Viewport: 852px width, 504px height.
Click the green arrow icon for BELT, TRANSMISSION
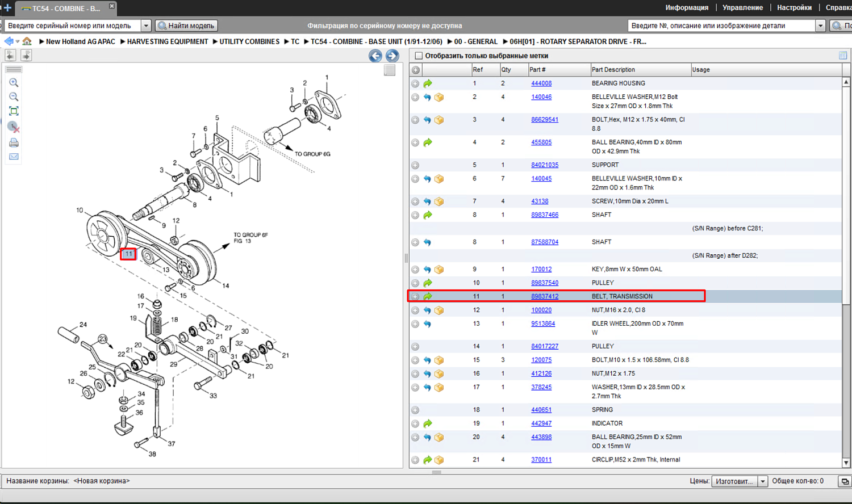[428, 296]
